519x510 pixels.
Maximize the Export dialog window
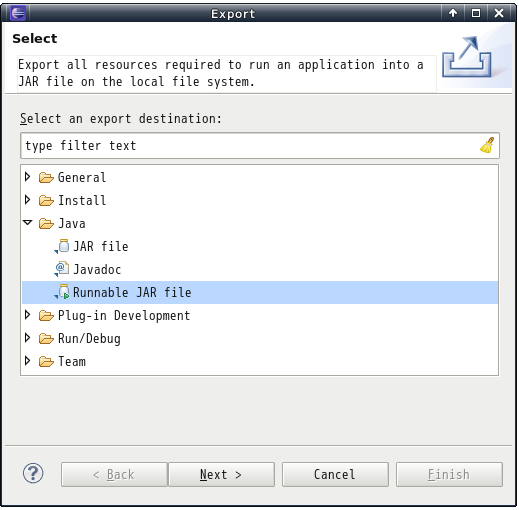coord(476,13)
